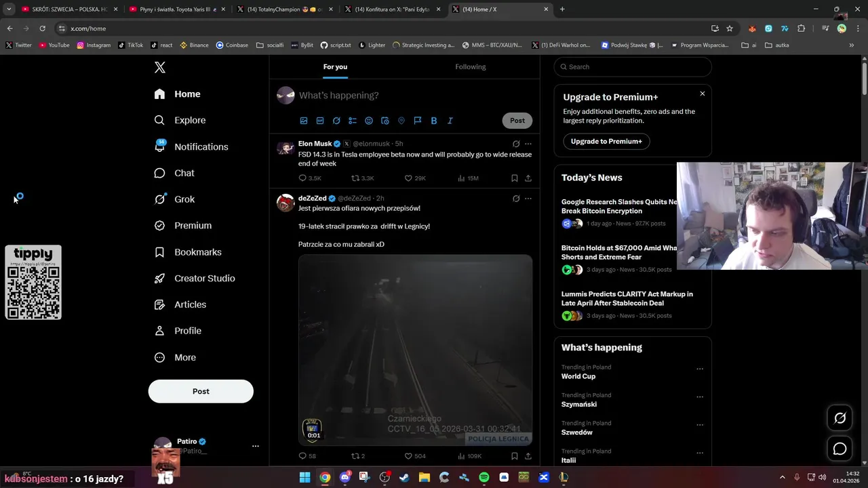The height and width of the screenshot is (488, 868).
Task: Open Spotify from the taskbar
Action: (484, 477)
